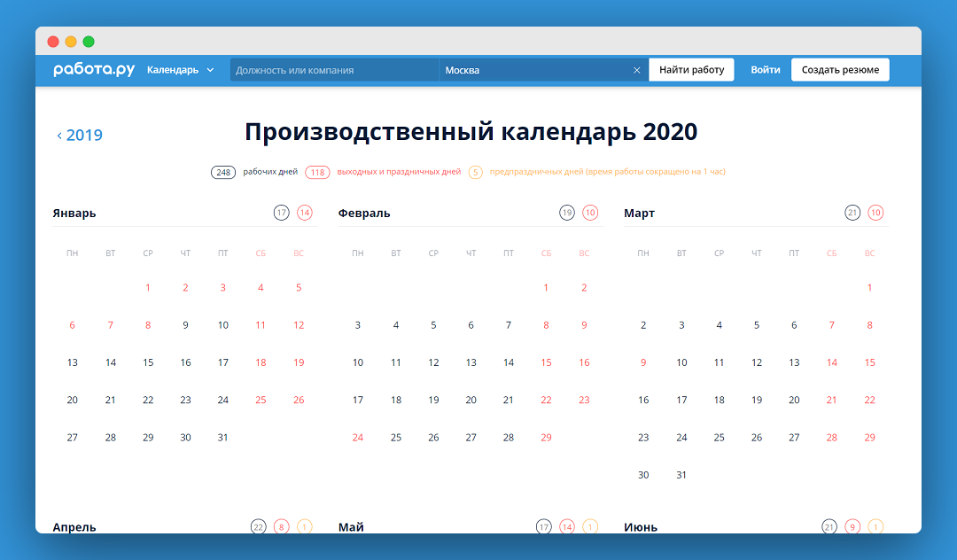Expand the Календарь dropdown menu
The width and height of the screenshot is (957, 560).
click(181, 69)
